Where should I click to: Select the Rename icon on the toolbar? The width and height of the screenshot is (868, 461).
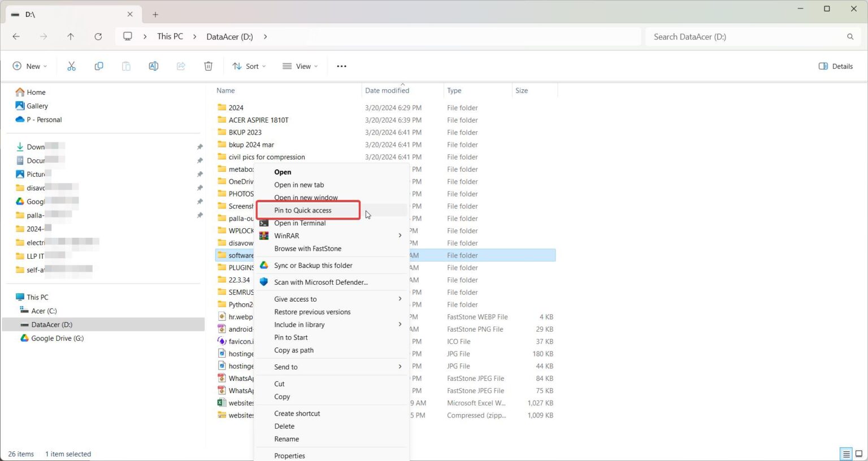click(153, 66)
